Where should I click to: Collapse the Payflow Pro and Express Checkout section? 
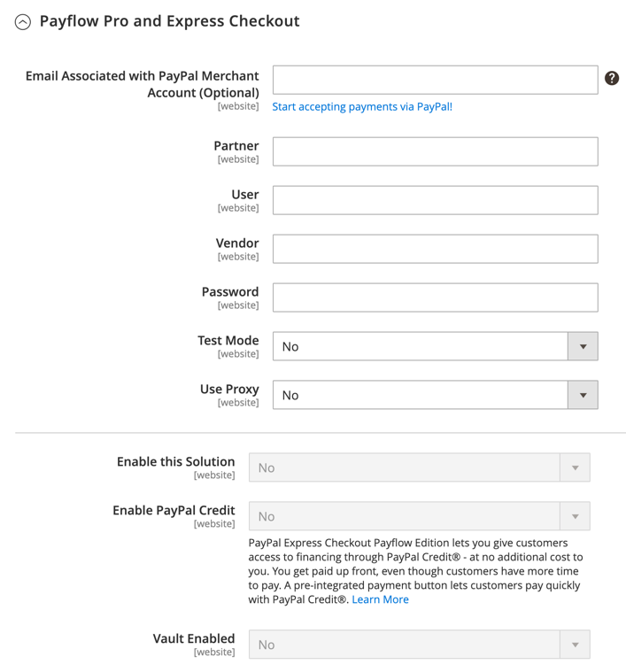click(x=23, y=22)
